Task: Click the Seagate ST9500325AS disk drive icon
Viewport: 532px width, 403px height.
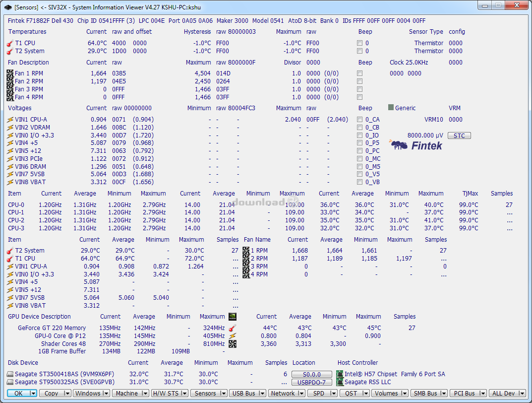Action: pos(10,382)
